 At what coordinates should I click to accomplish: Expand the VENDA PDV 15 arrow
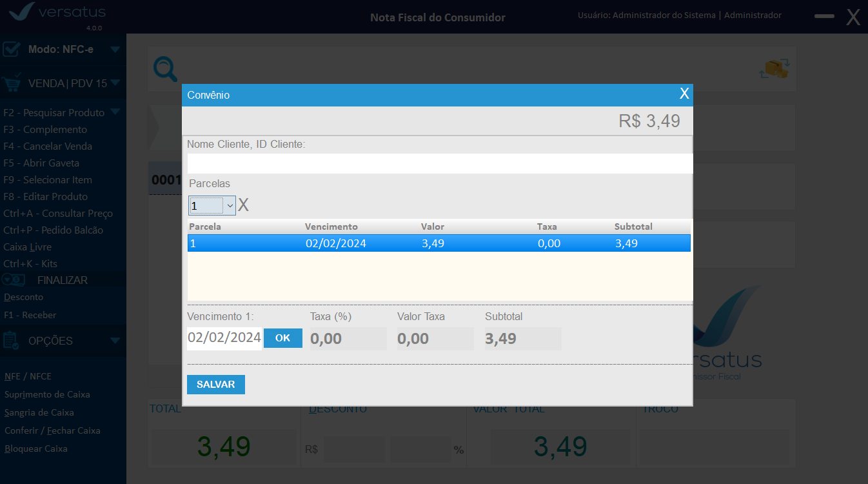pyautogui.click(x=115, y=83)
